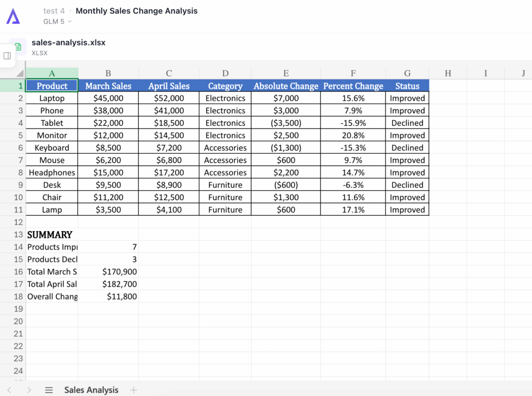This screenshot has width=532, height=396.
Task: Click the purple app logo icon
Action: tap(13, 16)
